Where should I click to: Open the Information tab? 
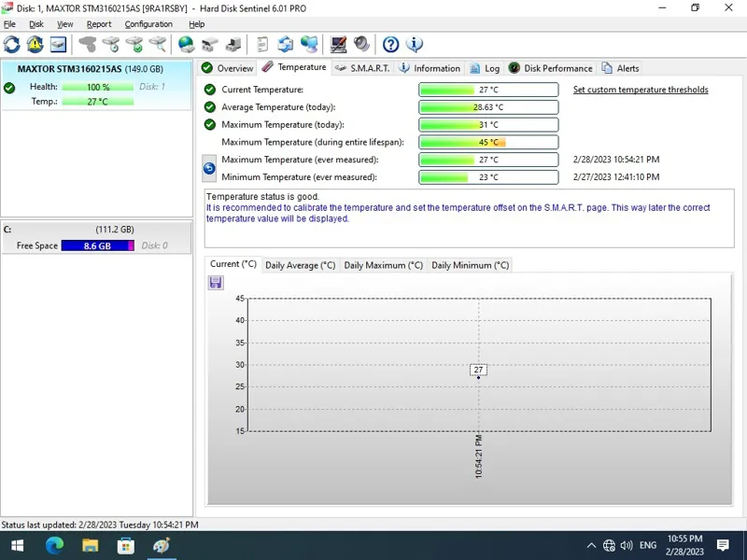coord(430,68)
